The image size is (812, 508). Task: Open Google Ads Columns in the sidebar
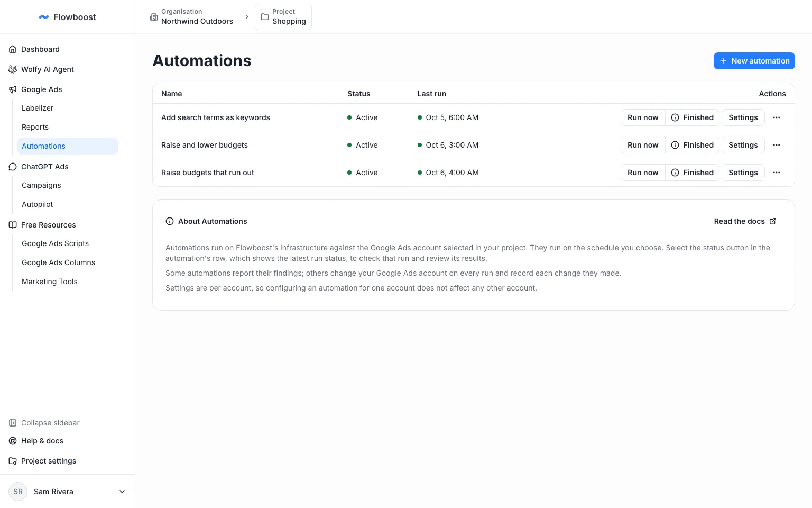pyautogui.click(x=68, y=262)
